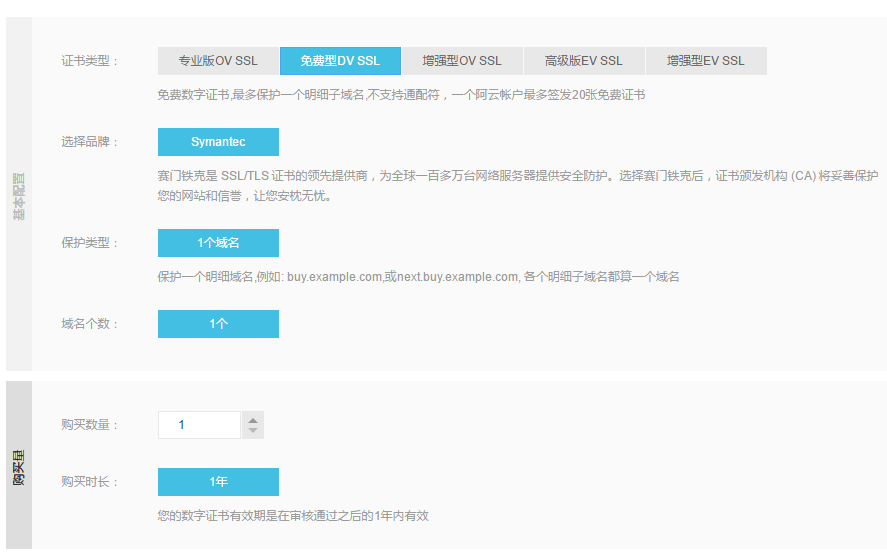Viewport: 887px width, 557px height.
Task: Select the 1年 purchase duration
Action: click(x=218, y=482)
